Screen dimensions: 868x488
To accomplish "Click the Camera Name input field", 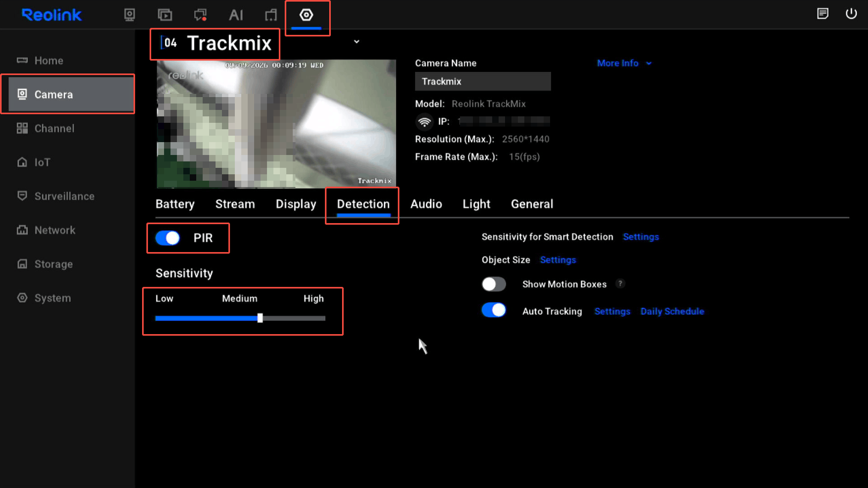I will (x=483, y=82).
